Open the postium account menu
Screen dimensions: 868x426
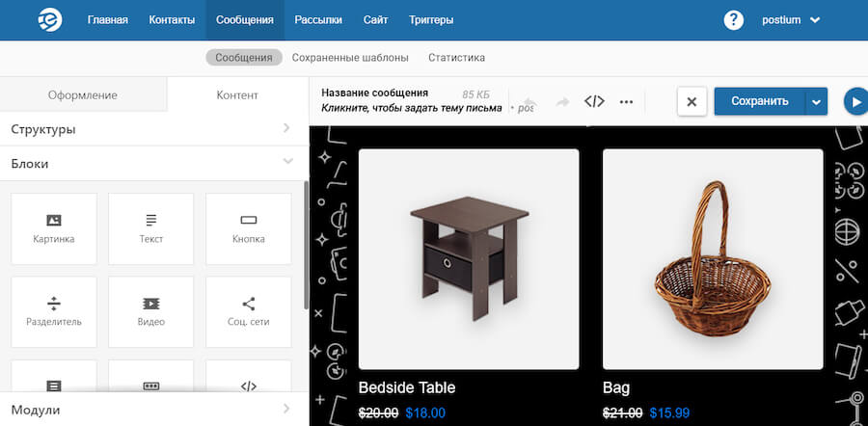point(790,20)
